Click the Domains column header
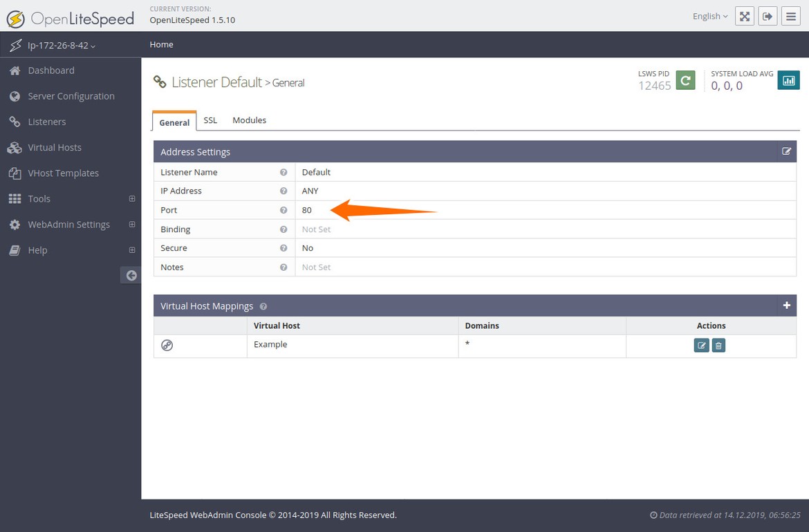The image size is (809, 532). tap(482, 326)
